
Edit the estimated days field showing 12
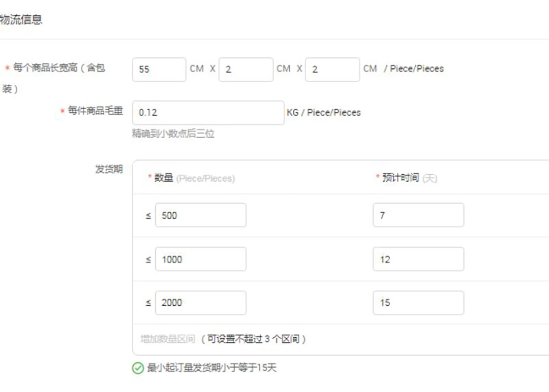pyautogui.click(x=418, y=259)
